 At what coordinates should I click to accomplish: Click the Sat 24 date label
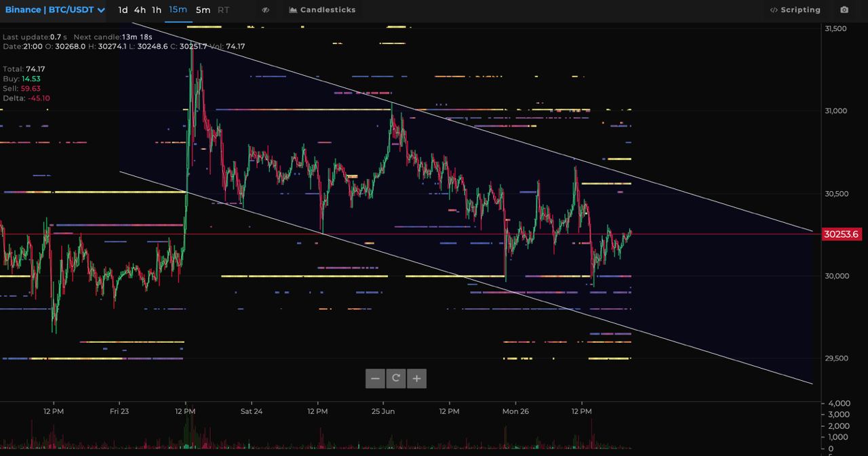click(x=251, y=411)
